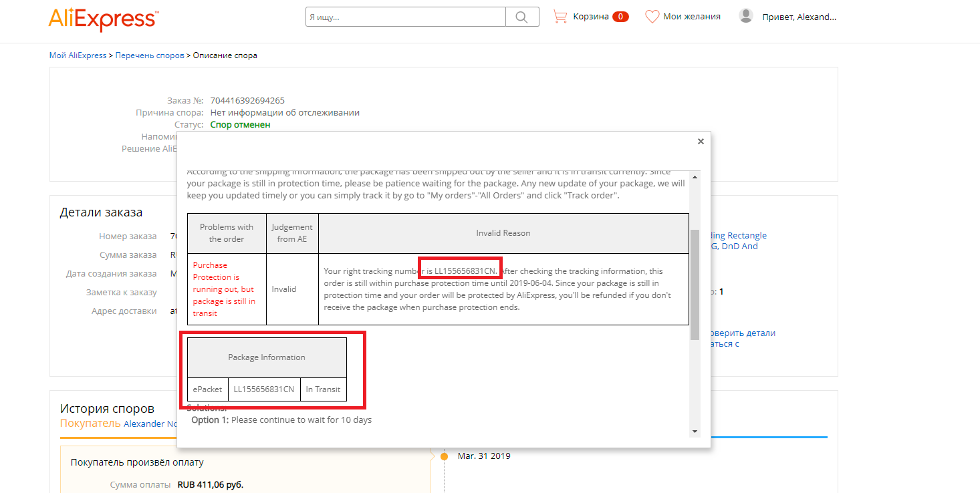Click 'RUB 411,06 руб.' payment amount
The height and width of the screenshot is (493, 980).
coord(211,485)
